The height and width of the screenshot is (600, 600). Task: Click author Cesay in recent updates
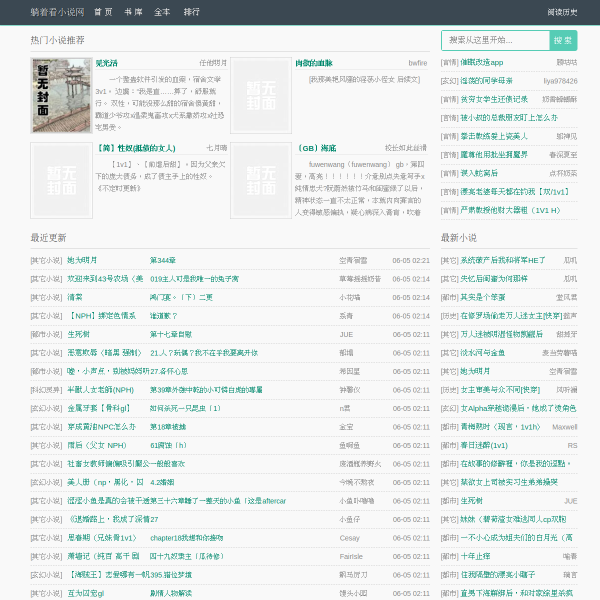[349, 538]
